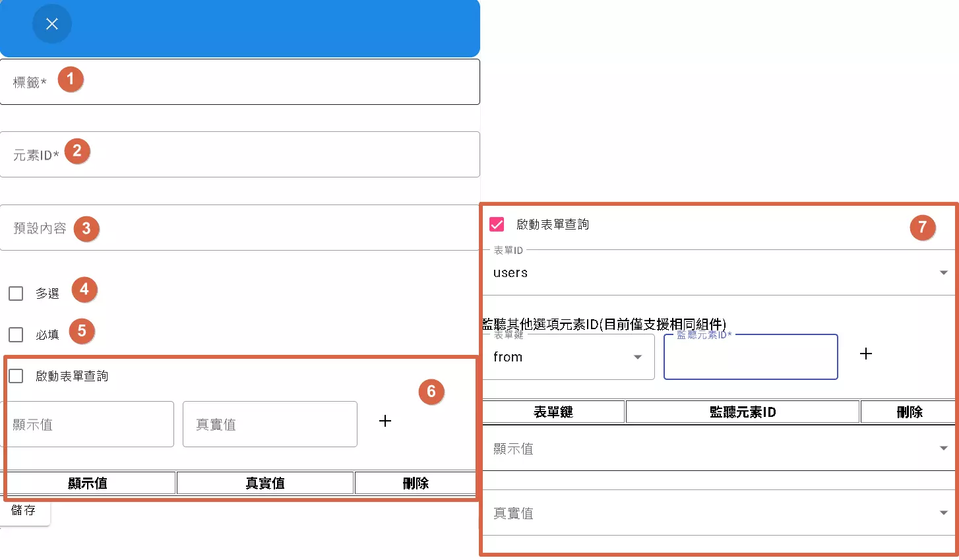Click the plus icon next to 真實值 field

[385, 421]
